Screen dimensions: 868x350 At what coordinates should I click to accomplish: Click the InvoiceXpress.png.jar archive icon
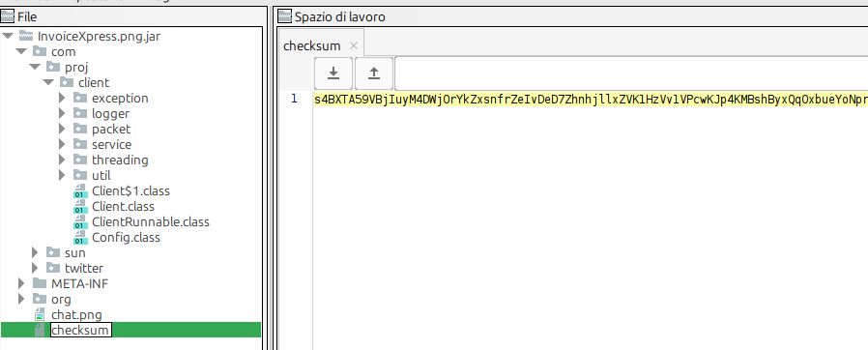coord(26,36)
